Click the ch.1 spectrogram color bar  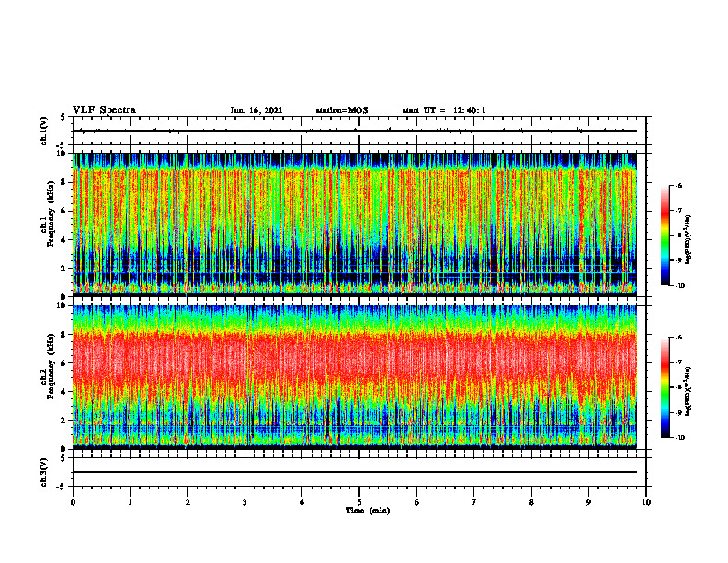pos(665,236)
